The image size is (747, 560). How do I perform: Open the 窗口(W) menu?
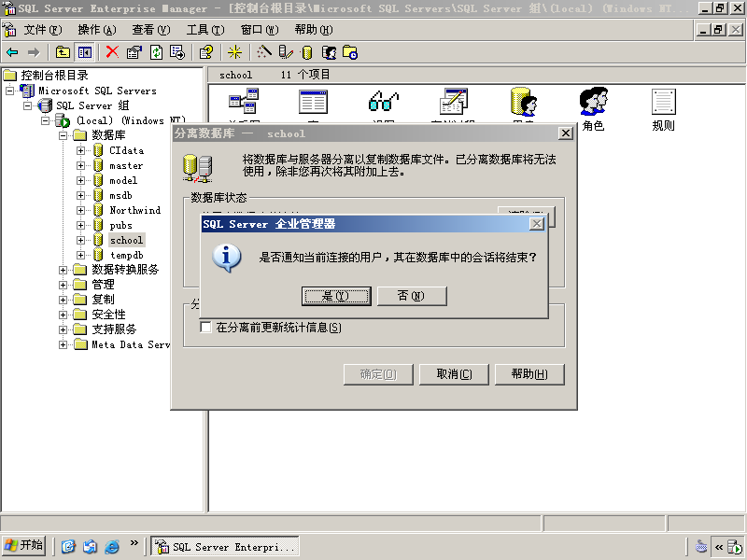click(x=260, y=30)
